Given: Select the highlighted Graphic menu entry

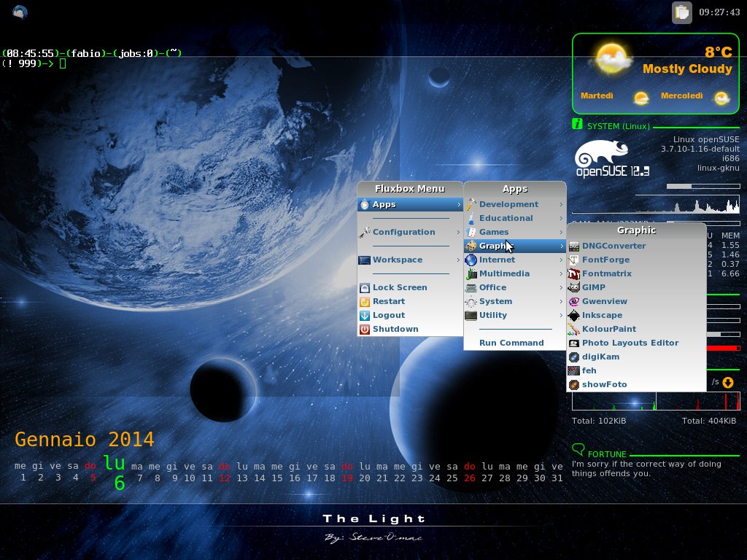Looking at the screenshot, I should [x=515, y=246].
